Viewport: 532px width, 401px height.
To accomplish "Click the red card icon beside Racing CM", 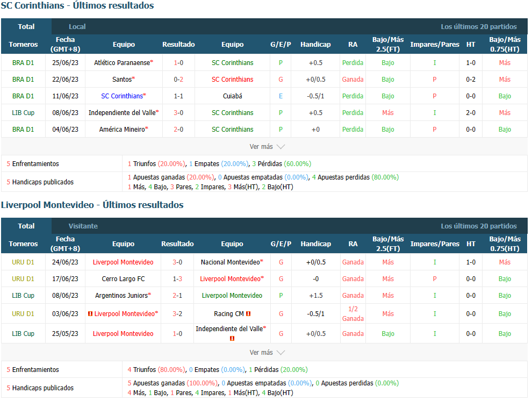I will pyautogui.click(x=248, y=314).
